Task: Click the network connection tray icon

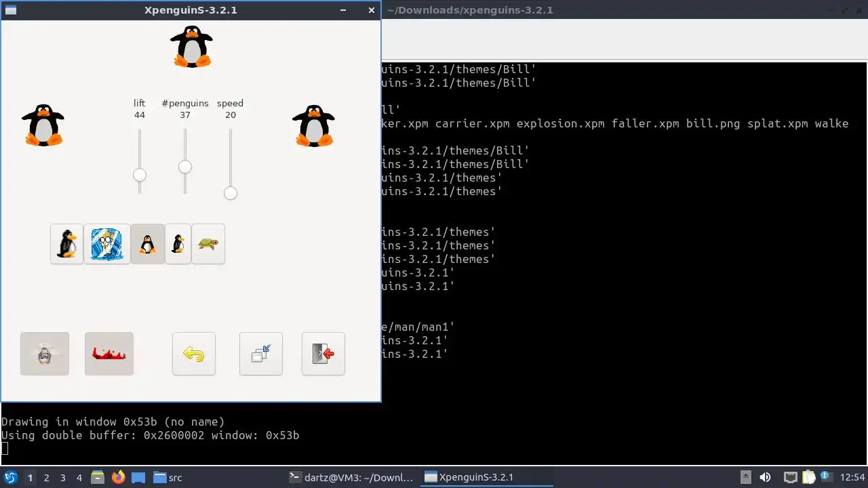Action: pos(790,477)
